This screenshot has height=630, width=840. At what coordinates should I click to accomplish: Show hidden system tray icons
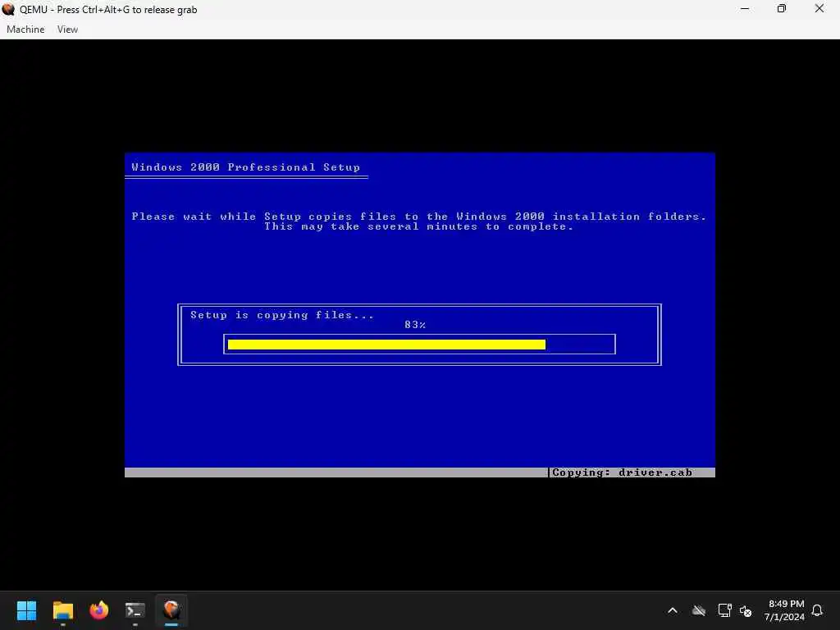tap(673, 610)
